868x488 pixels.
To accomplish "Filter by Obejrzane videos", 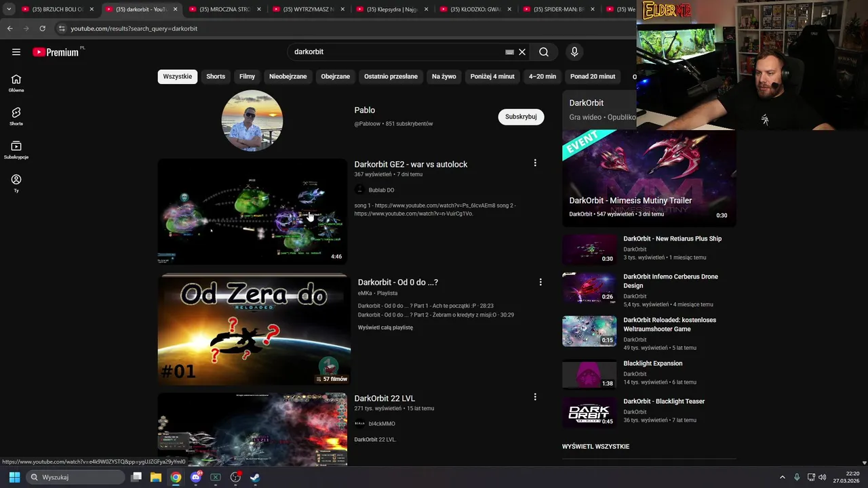I will pos(336,77).
